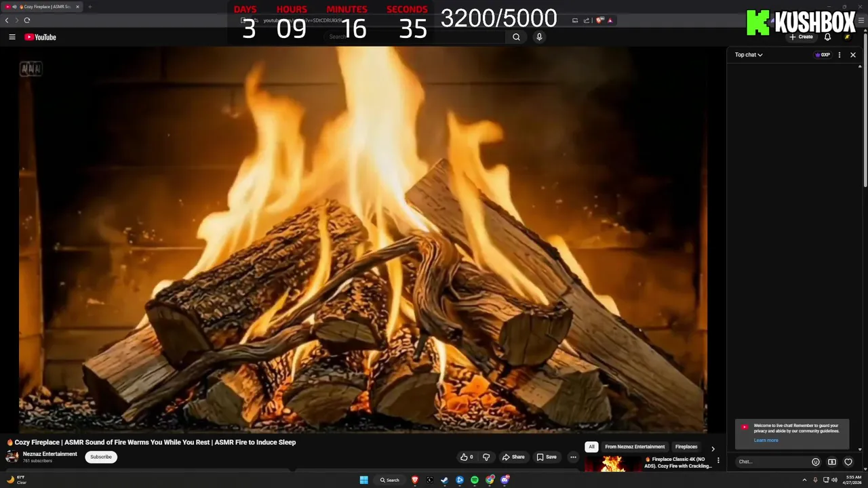
Task: Click the YouTube search magnifier button
Action: click(x=516, y=37)
